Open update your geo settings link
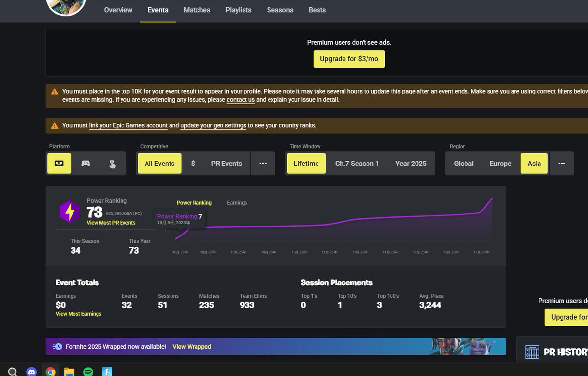 pos(213,125)
